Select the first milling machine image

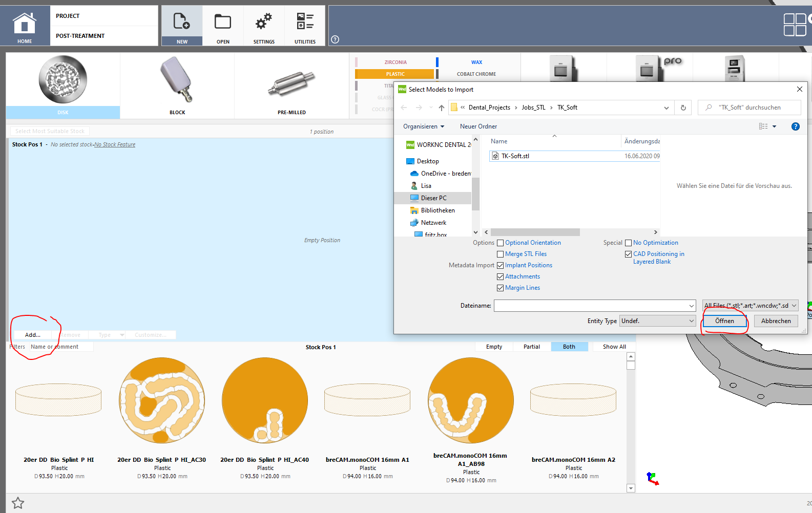click(x=564, y=68)
